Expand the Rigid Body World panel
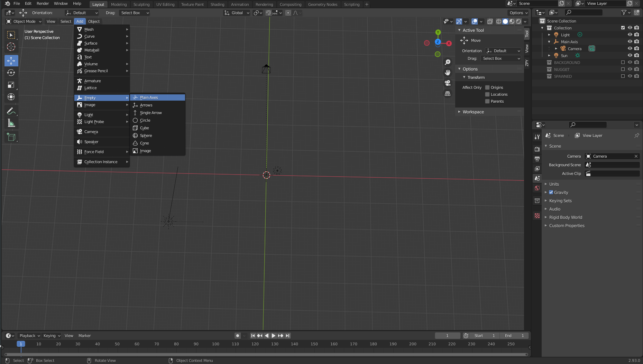 click(566, 217)
